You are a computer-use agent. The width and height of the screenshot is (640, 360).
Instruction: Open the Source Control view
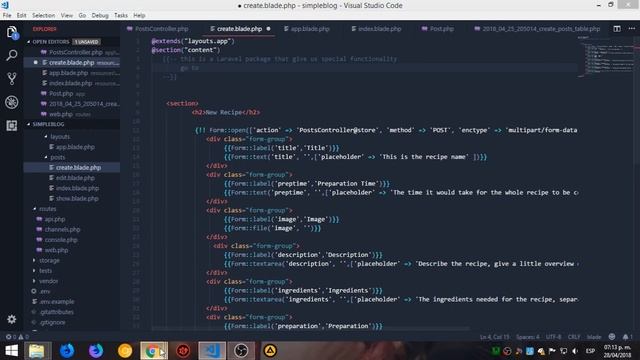point(11,78)
